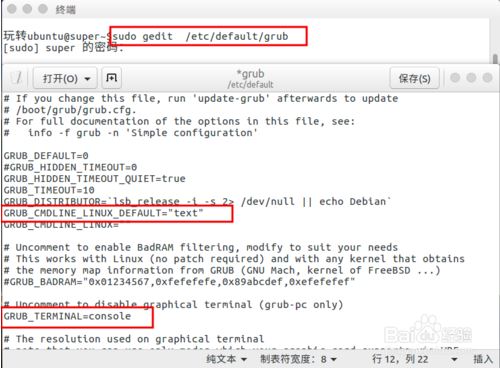Toggle the 插入 insert mode indicator
Viewport: 500px width, 368px height.
click(x=483, y=359)
